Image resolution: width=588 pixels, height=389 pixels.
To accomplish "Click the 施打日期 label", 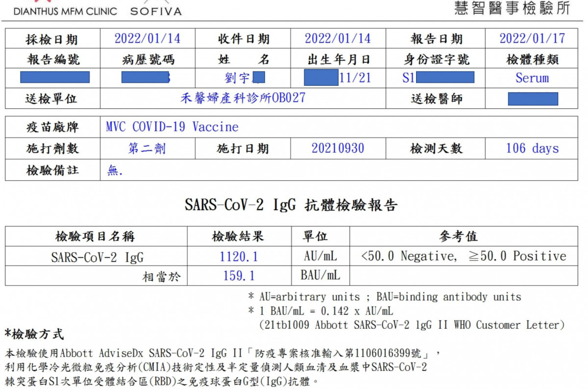I will coord(243,148).
